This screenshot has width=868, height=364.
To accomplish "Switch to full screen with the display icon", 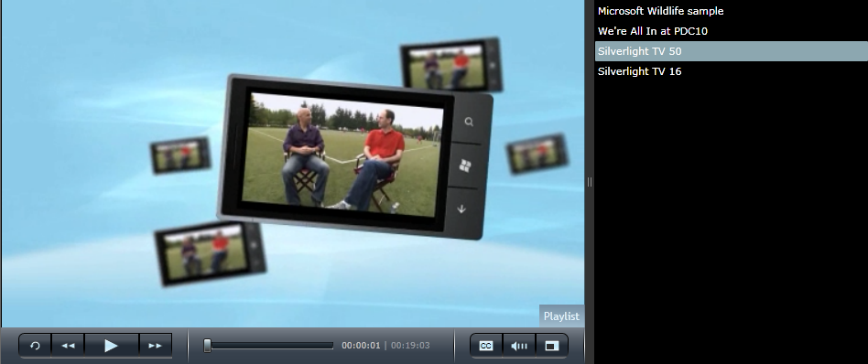I will [x=552, y=346].
